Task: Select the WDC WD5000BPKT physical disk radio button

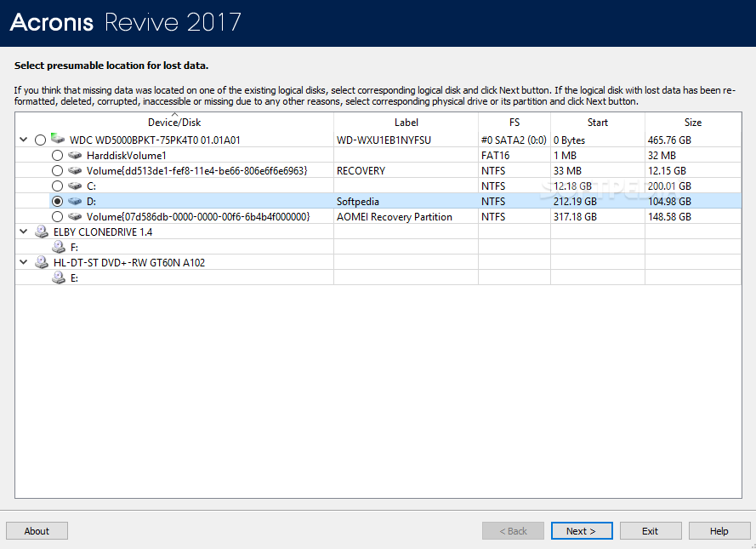Action: pyautogui.click(x=41, y=140)
